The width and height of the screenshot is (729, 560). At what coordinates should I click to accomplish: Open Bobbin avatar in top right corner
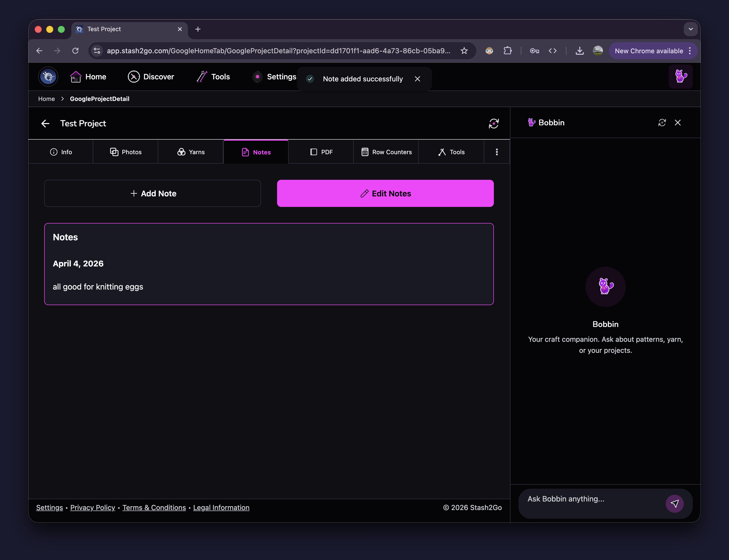tap(680, 77)
